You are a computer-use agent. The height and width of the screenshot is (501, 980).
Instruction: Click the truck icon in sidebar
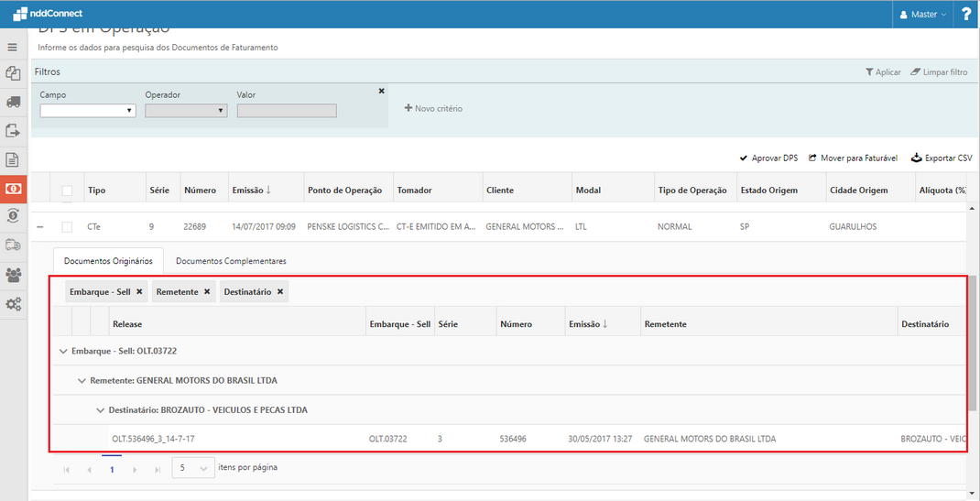pos(13,102)
